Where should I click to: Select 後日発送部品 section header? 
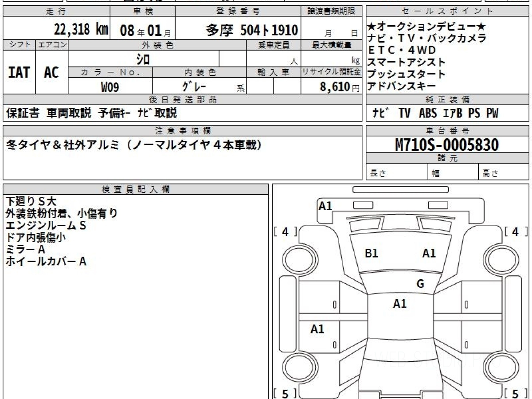183,99
